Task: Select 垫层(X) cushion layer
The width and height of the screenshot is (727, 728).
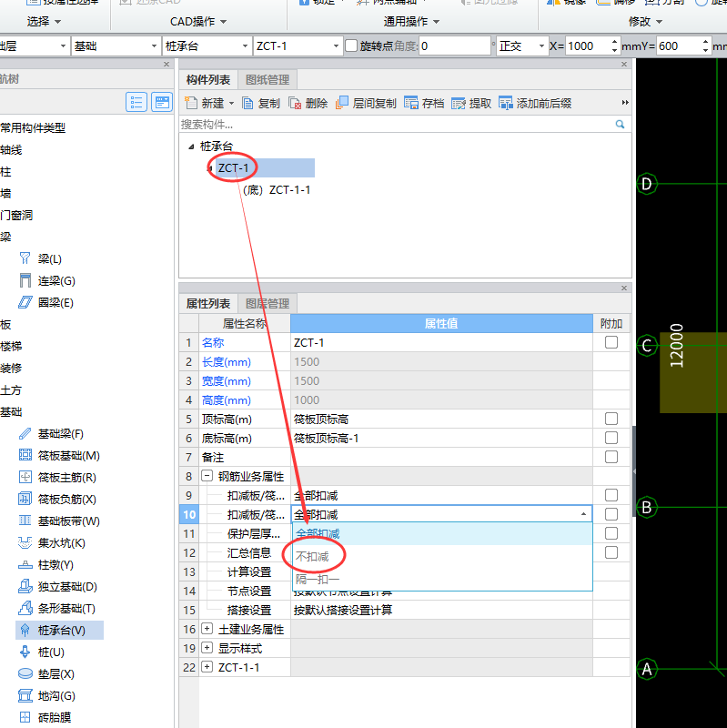Action: point(46,673)
